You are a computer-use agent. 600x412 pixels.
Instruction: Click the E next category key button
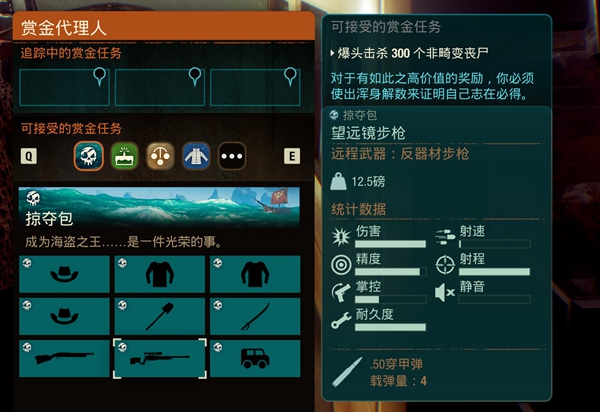[x=292, y=156]
